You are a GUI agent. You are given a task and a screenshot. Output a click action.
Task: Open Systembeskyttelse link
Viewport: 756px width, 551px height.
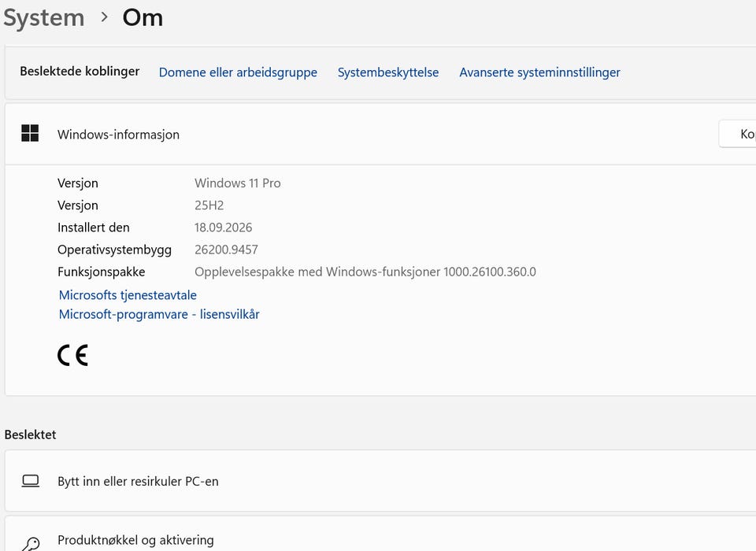point(388,72)
